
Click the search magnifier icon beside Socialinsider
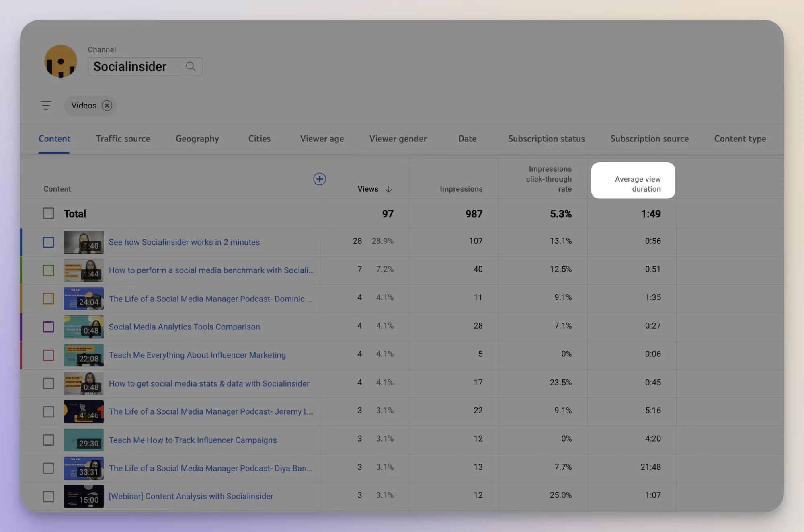pos(191,66)
